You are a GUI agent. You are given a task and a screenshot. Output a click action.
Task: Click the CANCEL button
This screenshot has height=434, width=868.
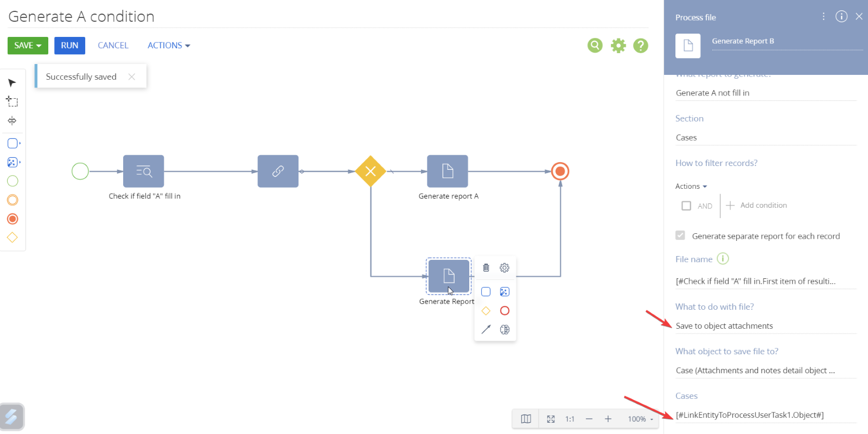point(113,46)
